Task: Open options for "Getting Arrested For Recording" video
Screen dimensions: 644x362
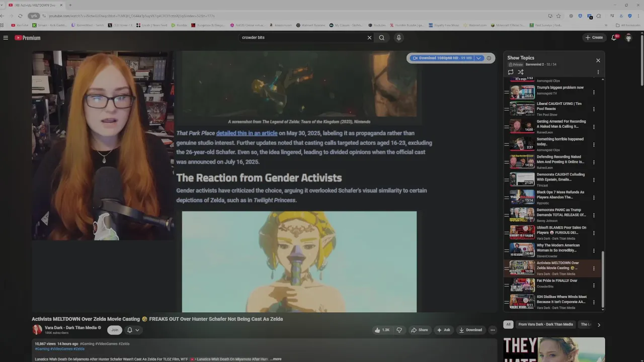Action: [x=594, y=127]
